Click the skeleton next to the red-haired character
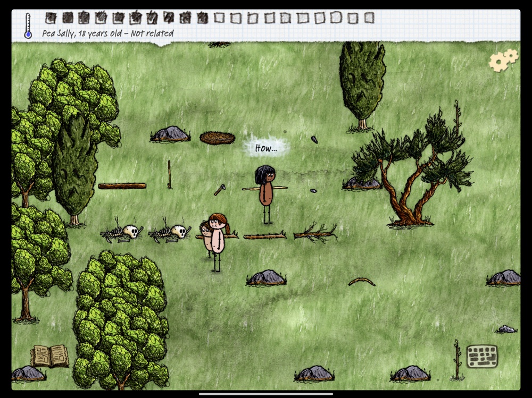532x398 pixels. [x=169, y=233]
